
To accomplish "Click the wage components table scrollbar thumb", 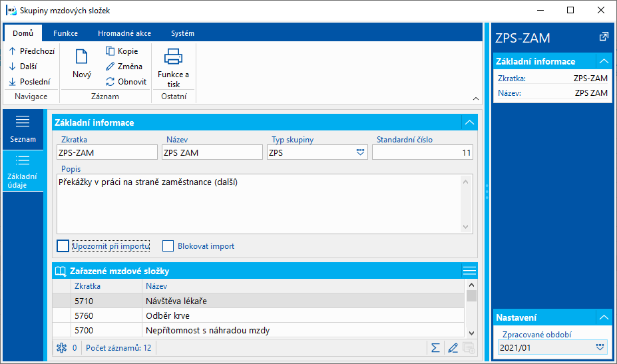I will coord(471,295).
